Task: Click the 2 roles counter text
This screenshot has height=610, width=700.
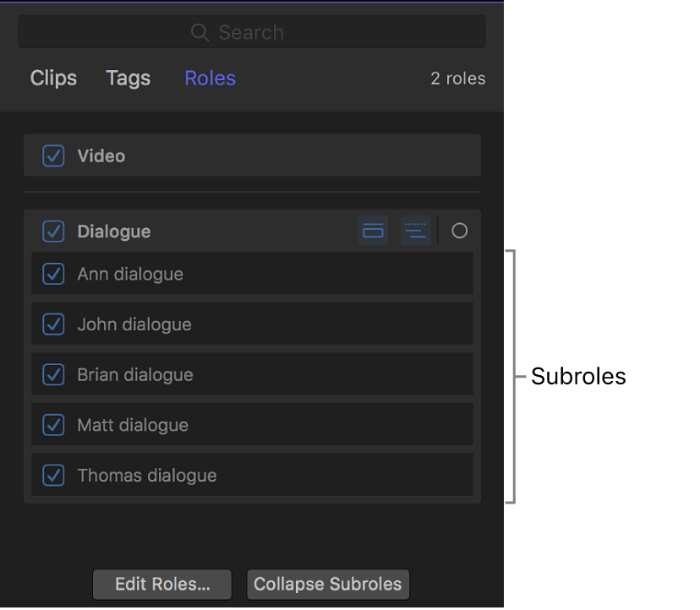Action: pos(457,78)
